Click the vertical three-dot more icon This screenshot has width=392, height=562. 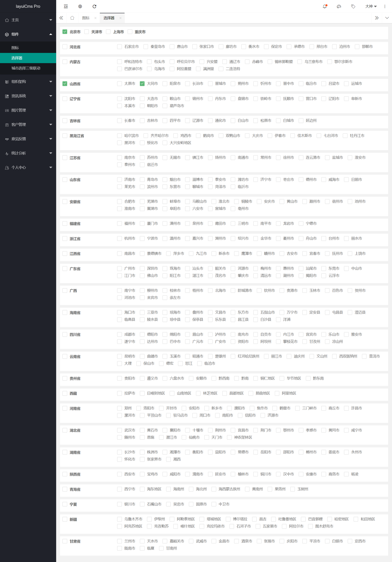[x=385, y=6]
